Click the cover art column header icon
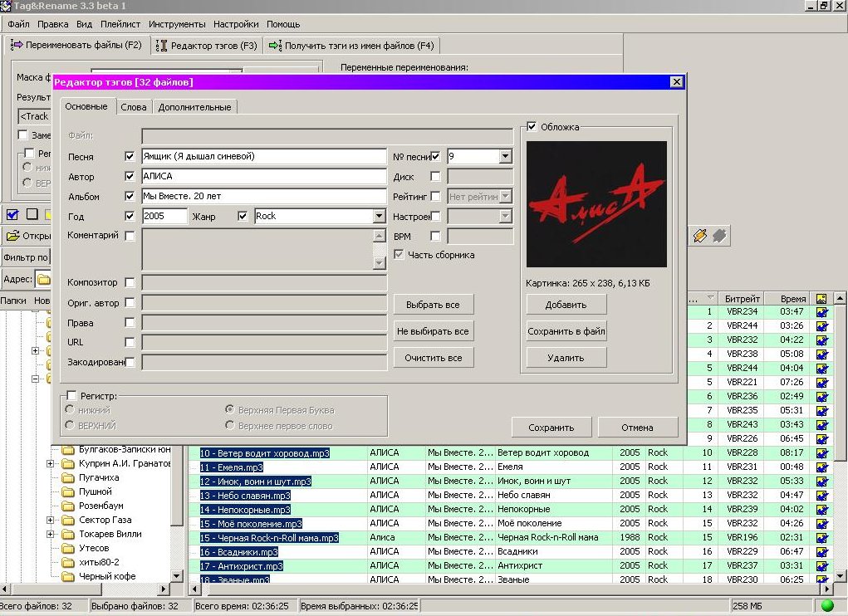This screenshot has width=848, height=616. [x=821, y=298]
